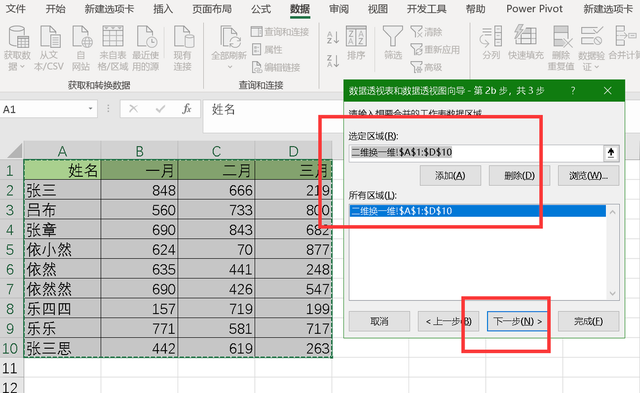This screenshot has width=640, height=393.
Task: Switch to the 帮助 ribbon tab
Action: (476, 9)
